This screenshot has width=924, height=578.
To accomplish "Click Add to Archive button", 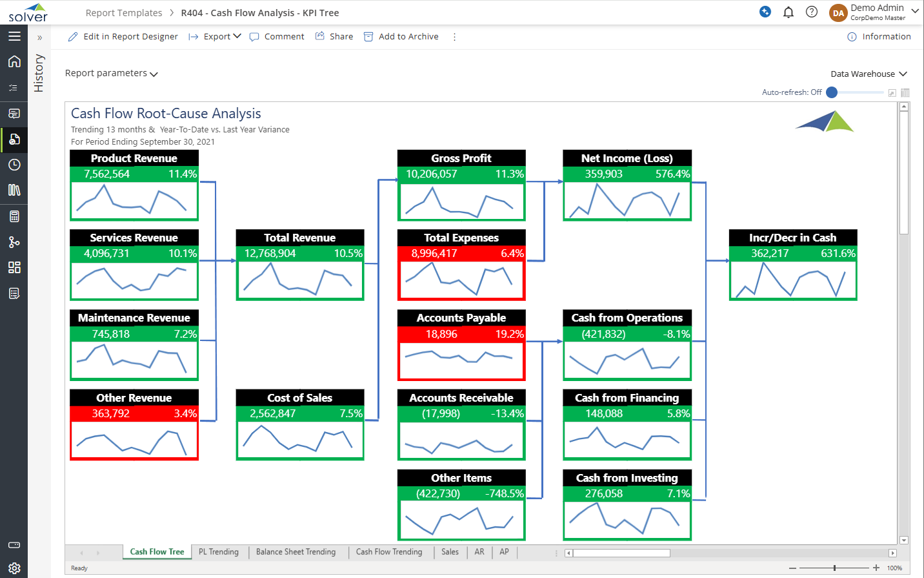I will pyautogui.click(x=401, y=37).
